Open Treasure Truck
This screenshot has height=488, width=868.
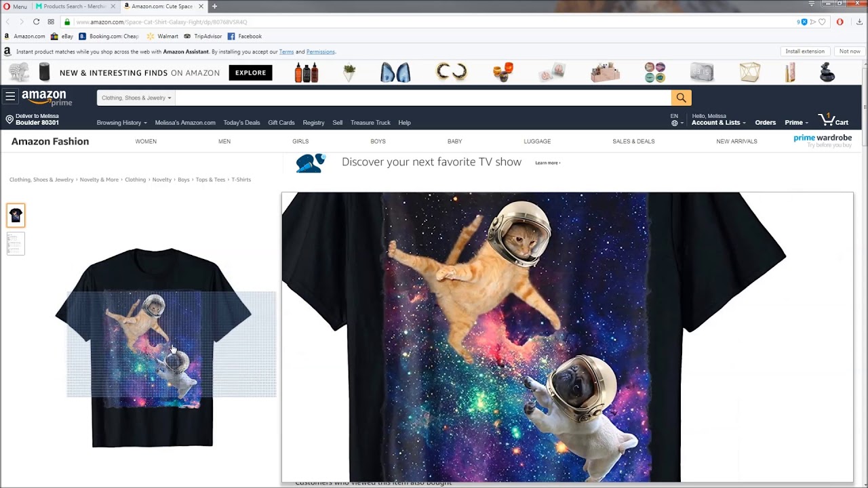(x=370, y=123)
